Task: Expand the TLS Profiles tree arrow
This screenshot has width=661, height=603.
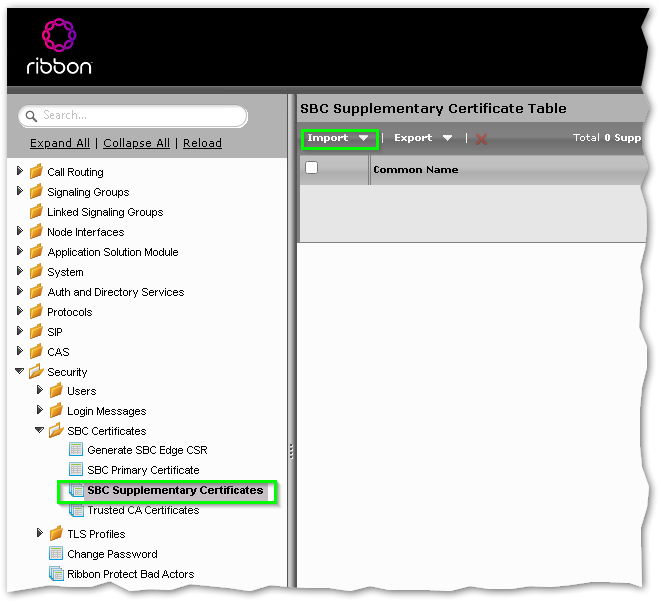Action: pos(40,533)
